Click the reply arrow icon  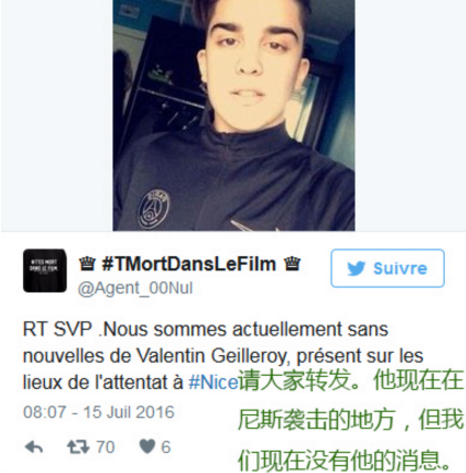[x=34, y=447]
